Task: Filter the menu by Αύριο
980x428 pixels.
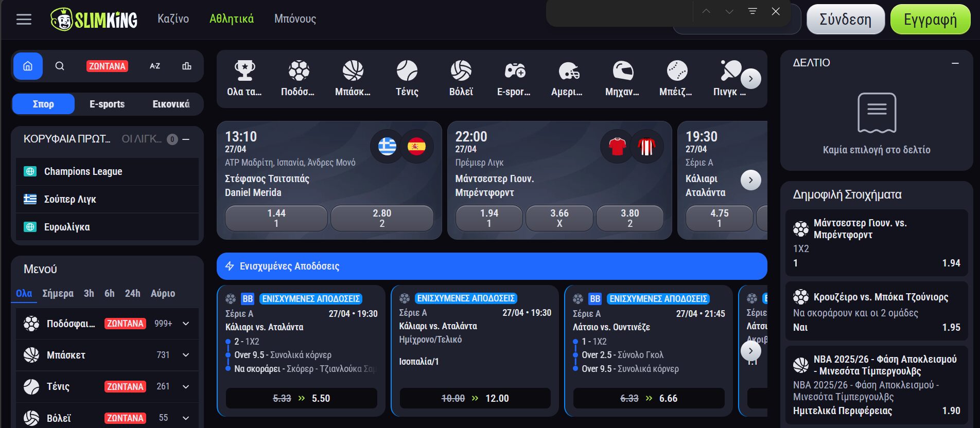Action: click(163, 293)
